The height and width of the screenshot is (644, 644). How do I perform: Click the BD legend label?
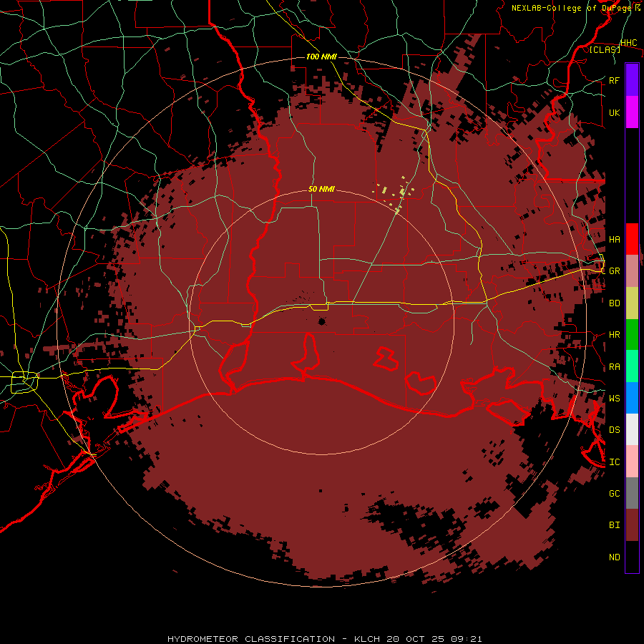tap(614, 303)
